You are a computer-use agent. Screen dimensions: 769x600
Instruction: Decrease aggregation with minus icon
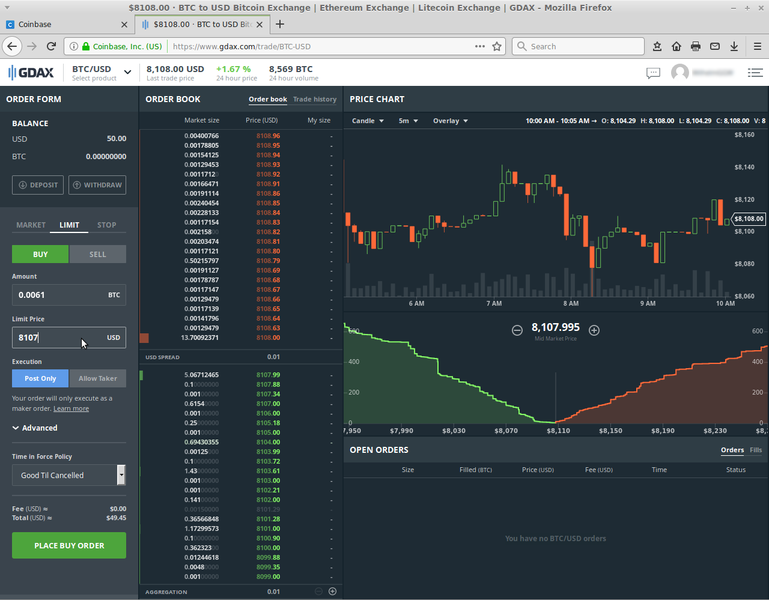point(318,591)
